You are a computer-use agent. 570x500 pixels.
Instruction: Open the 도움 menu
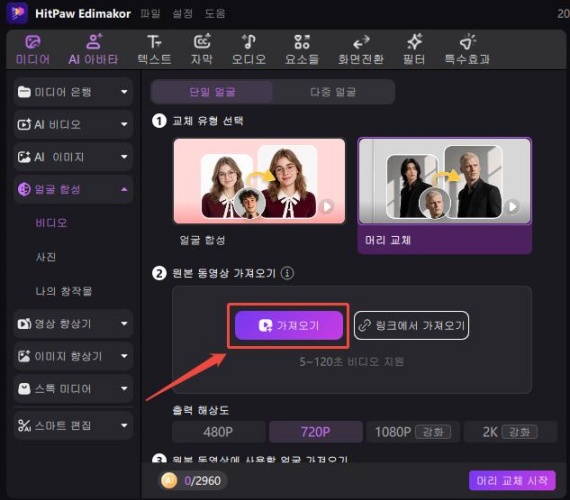coord(215,14)
